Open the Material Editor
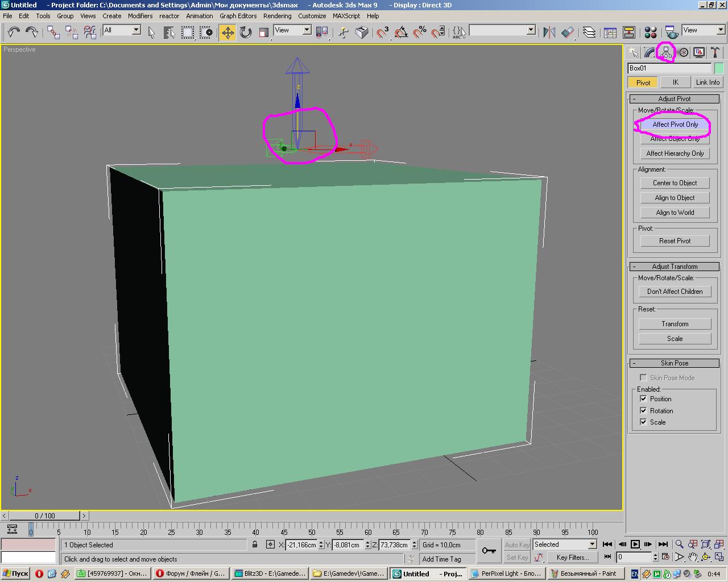Screen dimensions: 728x582 coord(651,32)
